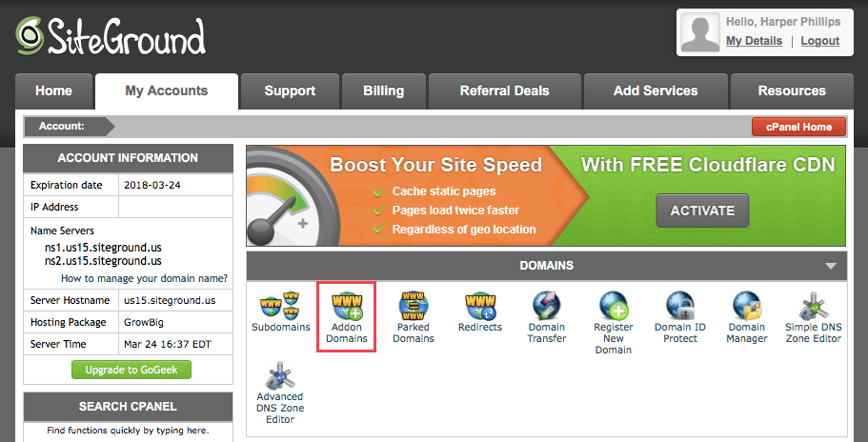Go to the Home tab
This screenshot has width=868, height=442.
(x=53, y=91)
